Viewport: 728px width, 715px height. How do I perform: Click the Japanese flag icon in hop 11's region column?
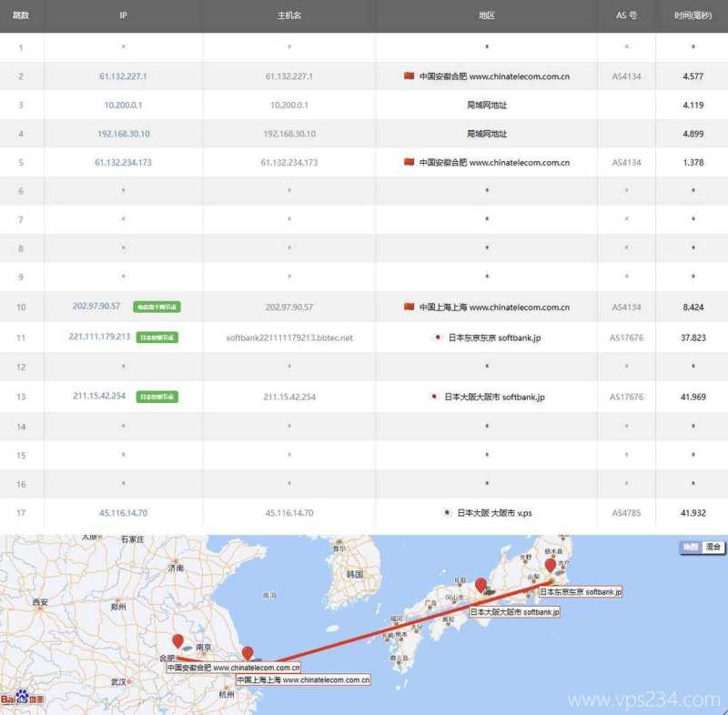[x=436, y=337]
